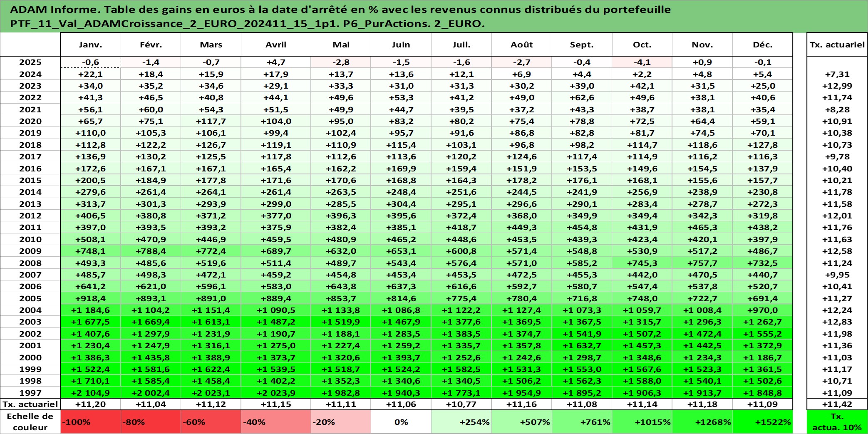This screenshot has height=434, width=868.
Task: Click the 2002 Déc. value +1 555,2
Action: (x=763, y=334)
